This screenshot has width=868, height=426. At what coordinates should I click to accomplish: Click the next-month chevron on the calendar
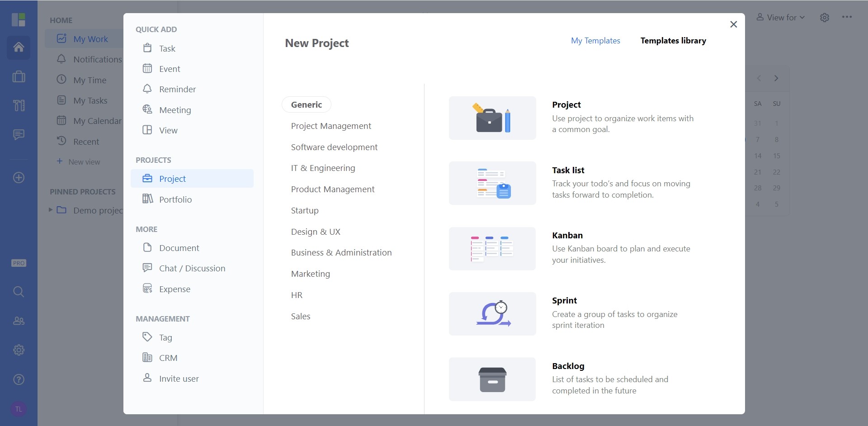point(776,78)
